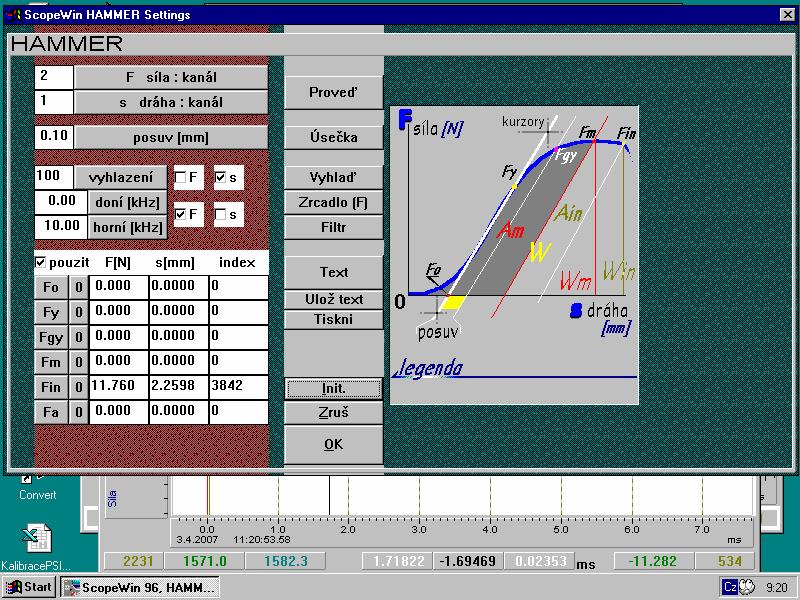This screenshot has width=800, height=600.
Task: Click the 0 button next to Fgy
Action: pyautogui.click(x=79, y=337)
